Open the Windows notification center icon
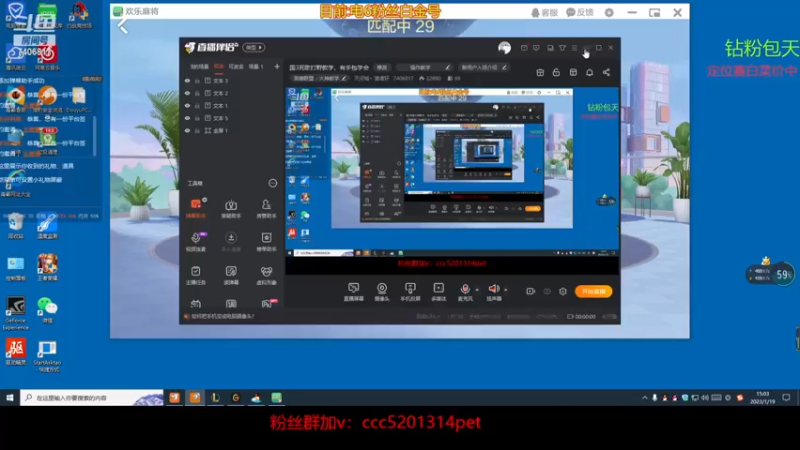800x450 pixels. click(786, 397)
